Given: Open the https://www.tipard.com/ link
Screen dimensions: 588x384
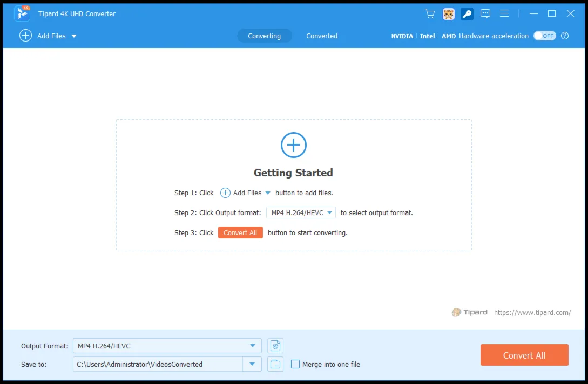Looking at the screenshot, I should click(532, 312).
